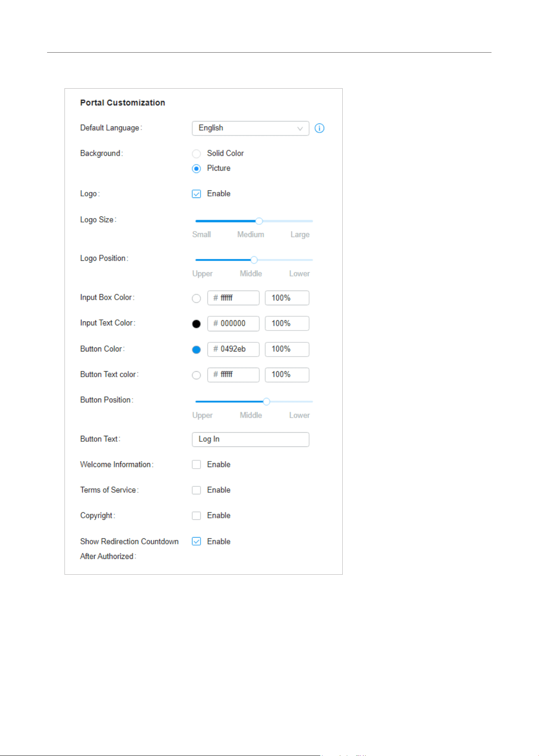The width and height of the screenshot is (539, 756).
Task: Click the Input Text Color opacity field
Action: point(287,323)
